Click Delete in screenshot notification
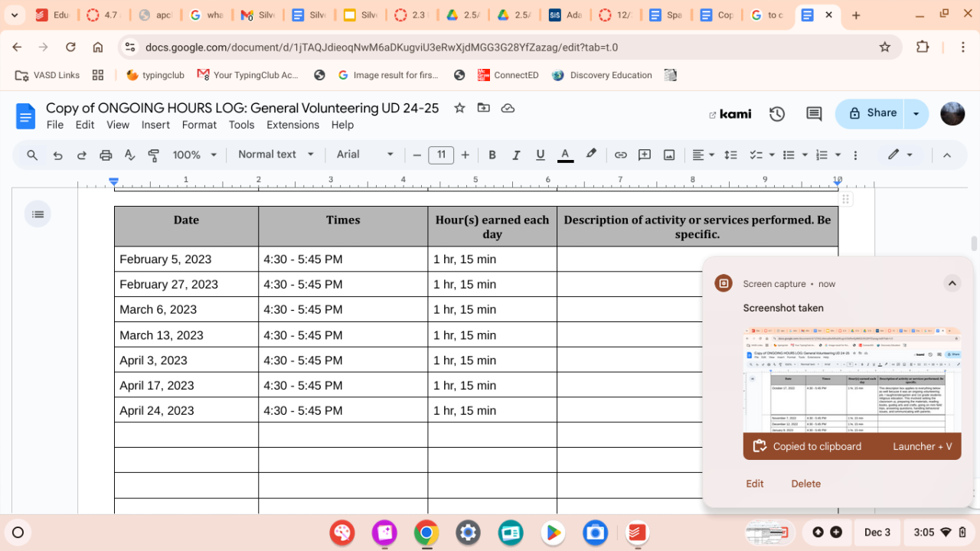This screenshot has width=980, height=551. [805, 484]
